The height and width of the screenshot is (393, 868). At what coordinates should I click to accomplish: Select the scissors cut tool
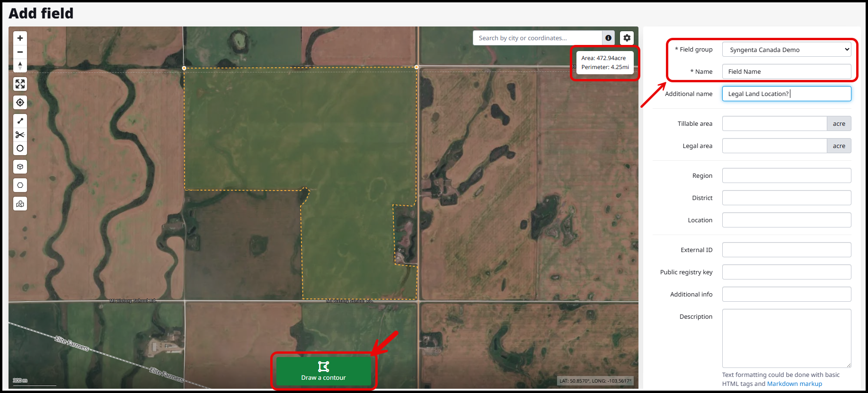coord(20,135)
